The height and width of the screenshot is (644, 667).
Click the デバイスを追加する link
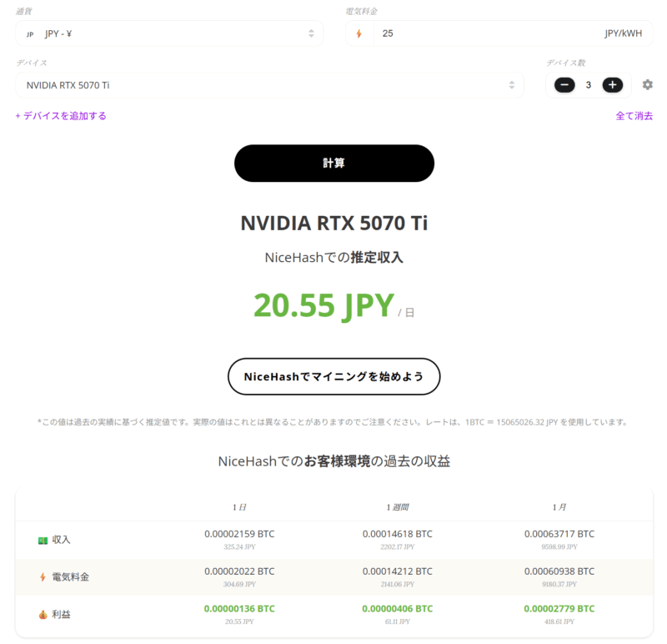(61, 116)
